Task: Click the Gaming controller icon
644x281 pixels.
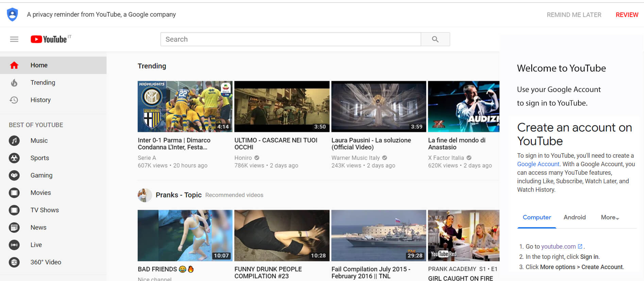Action: click(14, 175)
